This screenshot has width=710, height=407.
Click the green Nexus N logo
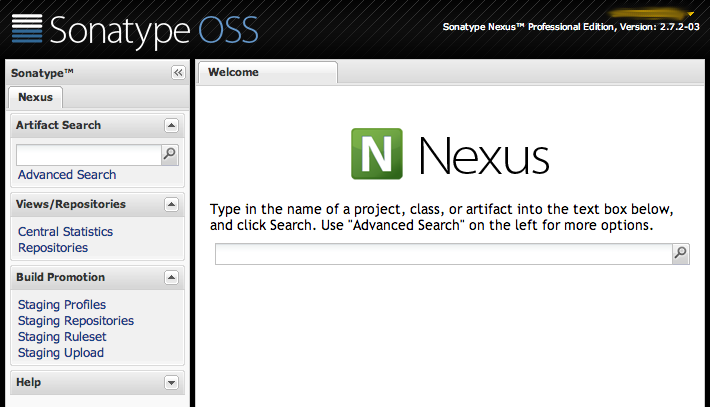tap(377, 154)
